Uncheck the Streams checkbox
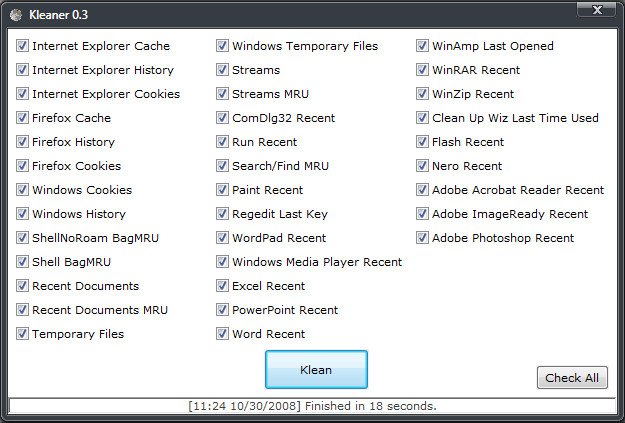 click(222, 69)
